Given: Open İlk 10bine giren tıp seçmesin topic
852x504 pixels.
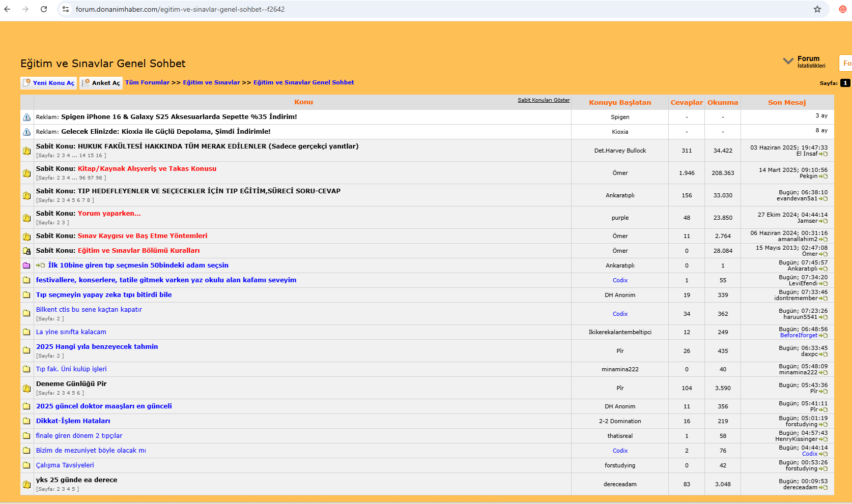Looking at the screenshot, I should 138,265.
